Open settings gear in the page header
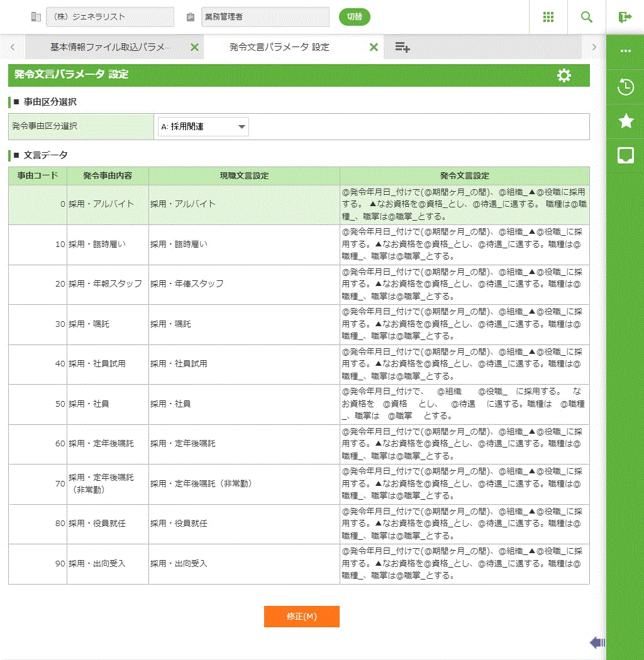This screenshot has height=660, width=644. click(x=564, y=75)
